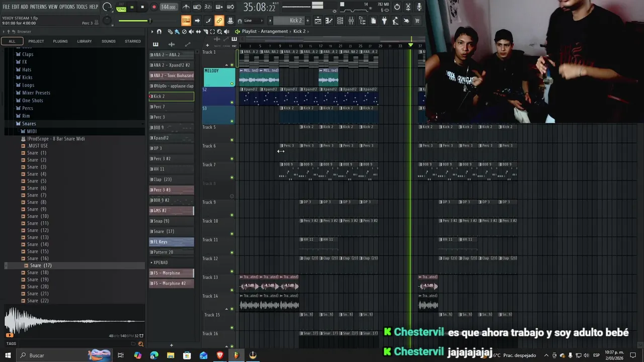Toggle Track 10 mute LED
644x362 pixels.
(232, 234)
